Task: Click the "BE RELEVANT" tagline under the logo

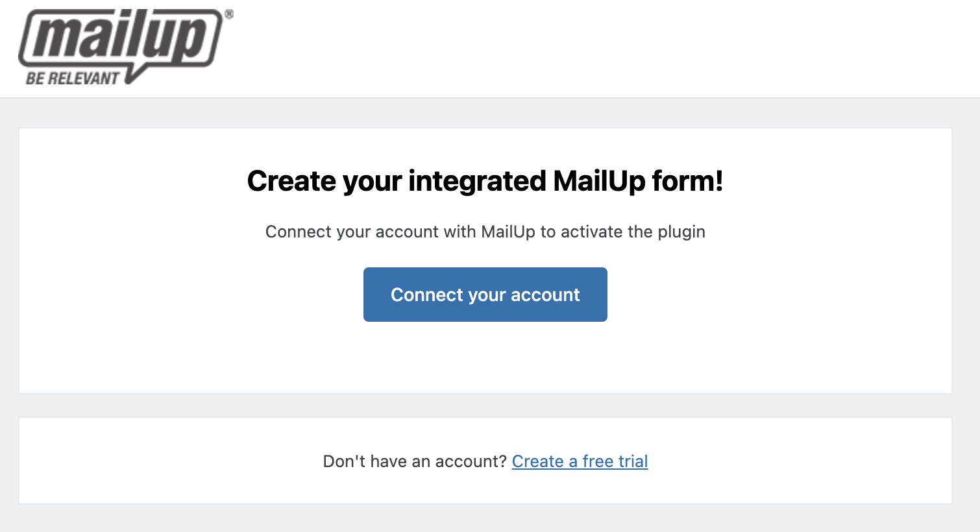Action: [x=72, y=79]
